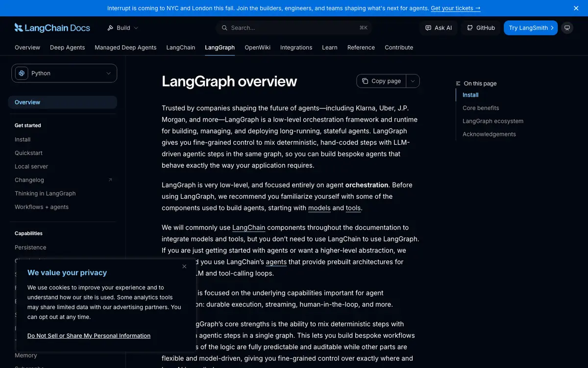588x368 pixels.
Task: Close the privacy cookie popup
Action: (x=184, y=266)
